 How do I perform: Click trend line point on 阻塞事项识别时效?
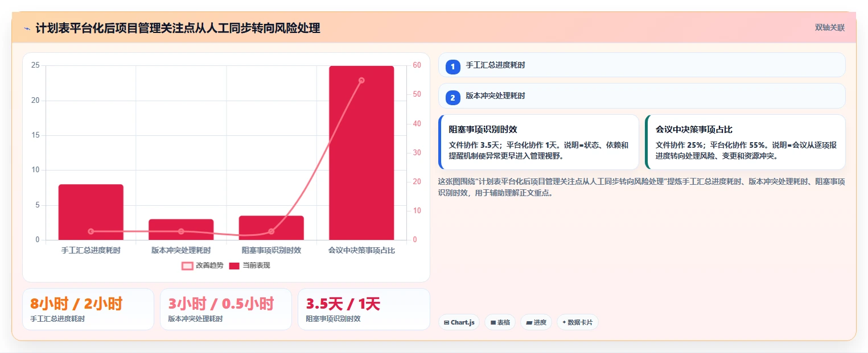[271, 231]
